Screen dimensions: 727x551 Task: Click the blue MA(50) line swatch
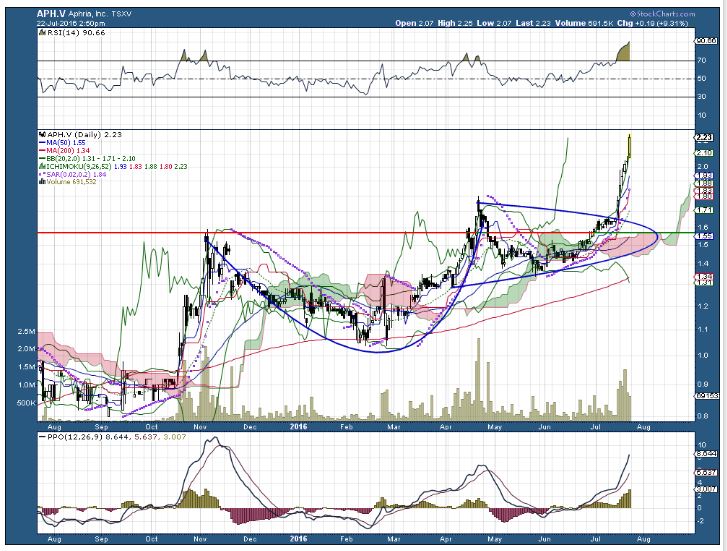point(42,143)
